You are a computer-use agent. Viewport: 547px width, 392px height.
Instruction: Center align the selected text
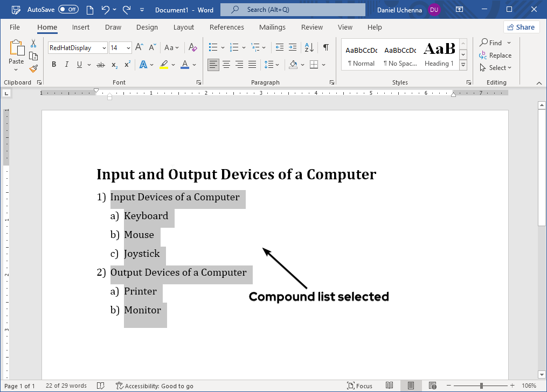tap(226, 65)
